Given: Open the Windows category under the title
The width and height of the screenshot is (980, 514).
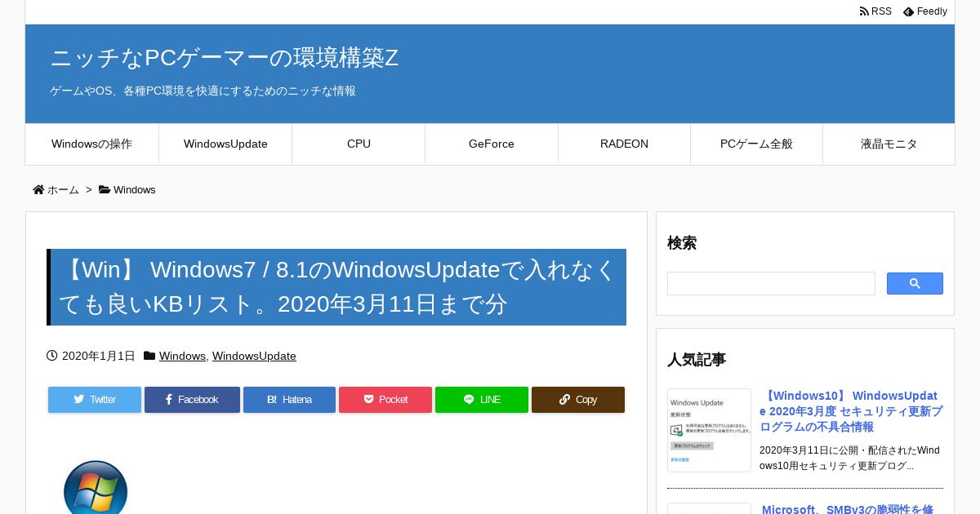Looking at the screenshot, I should click(x=182, y=357).
